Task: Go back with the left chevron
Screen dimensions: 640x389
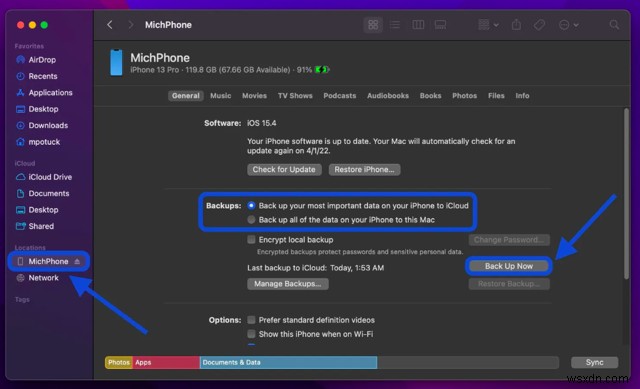Action: click(110, 25)
